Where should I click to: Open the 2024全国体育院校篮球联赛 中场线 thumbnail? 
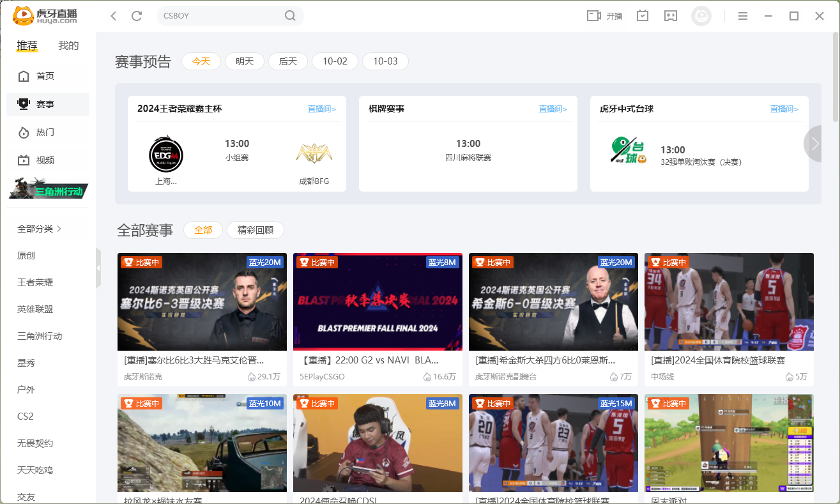coord(729,302)
